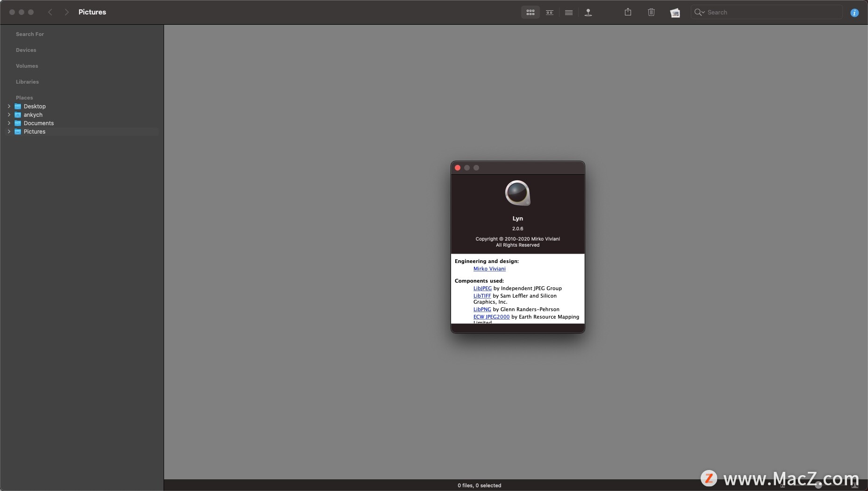
Task: Open the LibJPEG link
Action: pyautogui.click(x=482, y=288)
